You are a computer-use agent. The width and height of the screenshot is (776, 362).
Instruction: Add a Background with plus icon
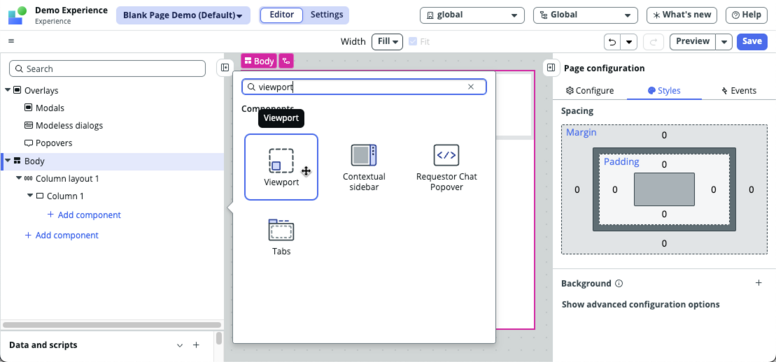point(759,283)
